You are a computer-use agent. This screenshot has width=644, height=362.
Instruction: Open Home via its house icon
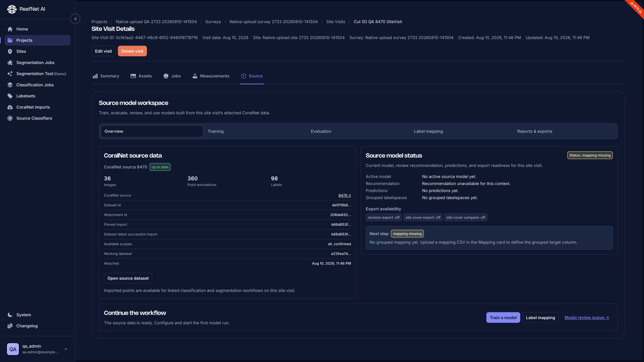tap(10, 29)
